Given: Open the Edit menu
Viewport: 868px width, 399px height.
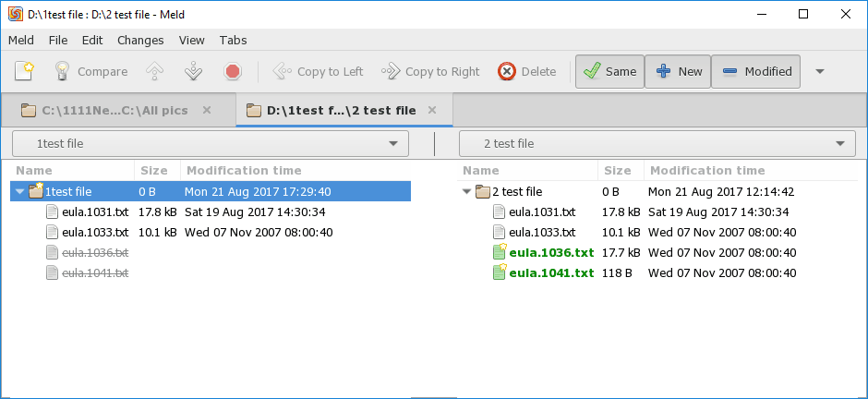Looking at the screenshot, I should click(92, 40).
